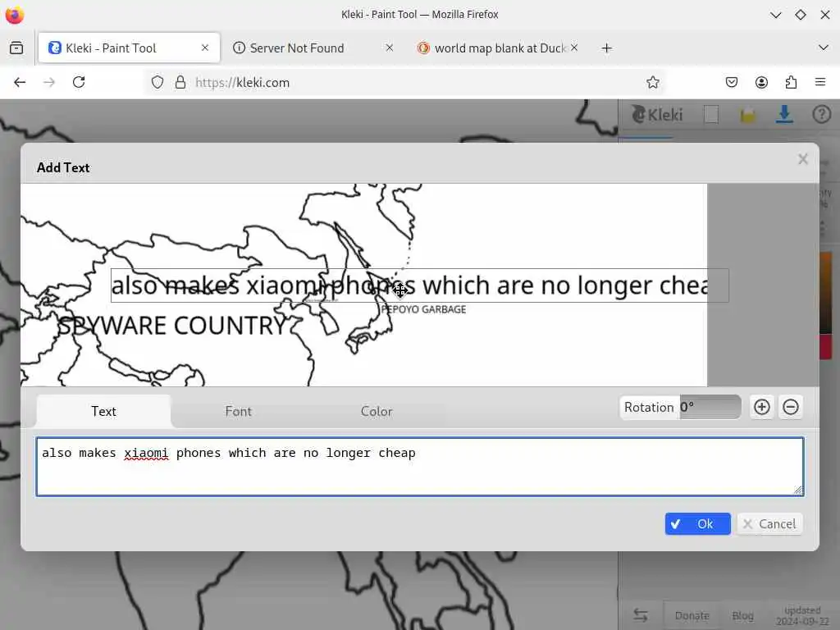Reload the current page
840x630 pixels.
[x=79, y=82]
